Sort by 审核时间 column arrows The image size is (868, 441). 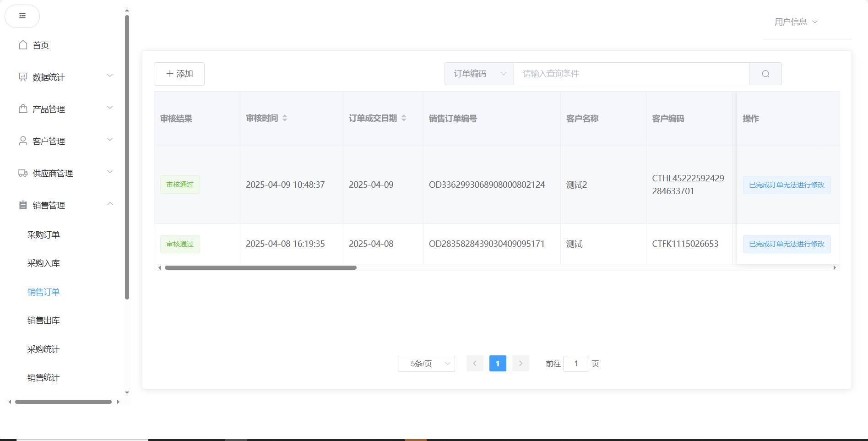coord(285,118)
